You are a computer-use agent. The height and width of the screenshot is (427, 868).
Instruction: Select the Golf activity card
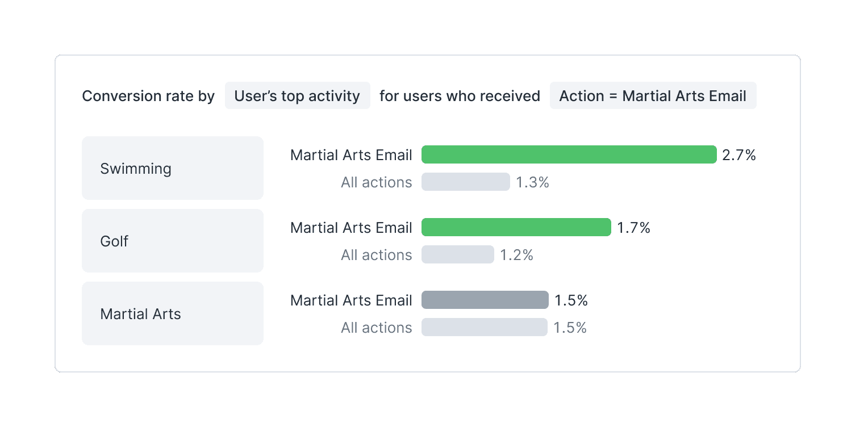click(172, 241)
